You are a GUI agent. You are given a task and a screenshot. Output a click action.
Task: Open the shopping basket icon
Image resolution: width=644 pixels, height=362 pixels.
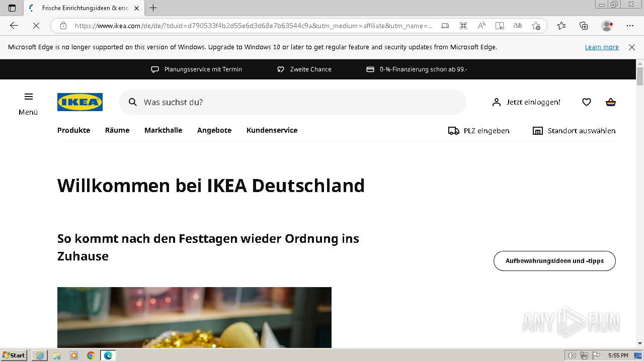coord(611,102)
